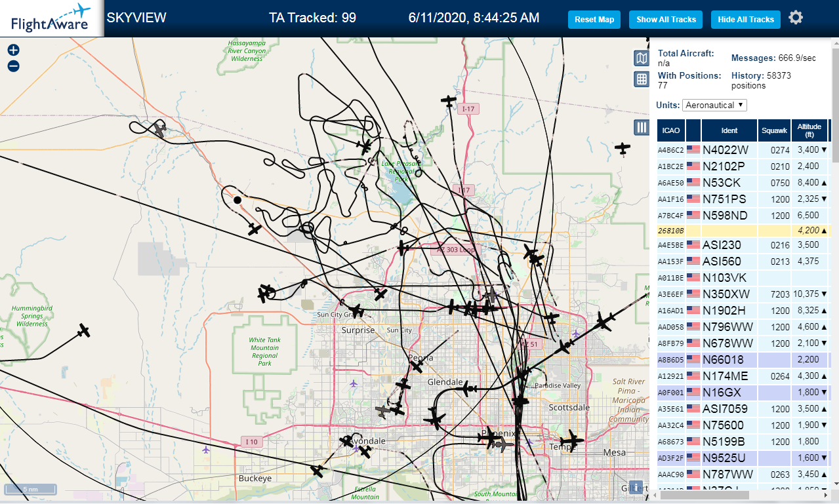This screenshot has width=839, height=504.
Task: Click Show All Tracks button
Action: point(666,20)
